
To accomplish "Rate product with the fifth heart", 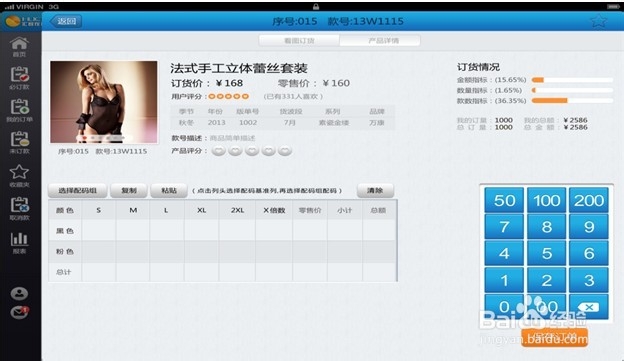I will click(285, 151).
